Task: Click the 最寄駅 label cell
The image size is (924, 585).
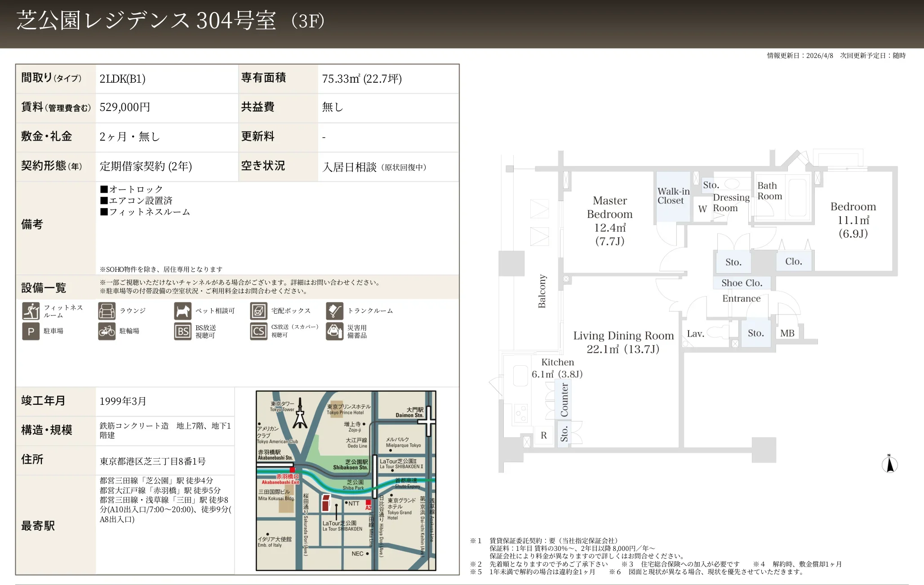Action: 56,524
